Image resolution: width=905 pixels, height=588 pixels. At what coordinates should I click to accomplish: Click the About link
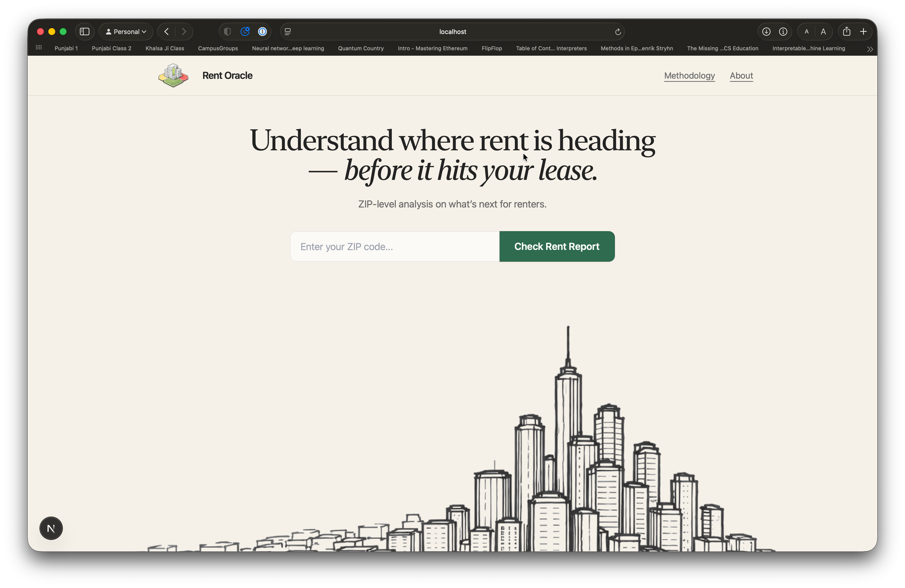click(741, 76)
